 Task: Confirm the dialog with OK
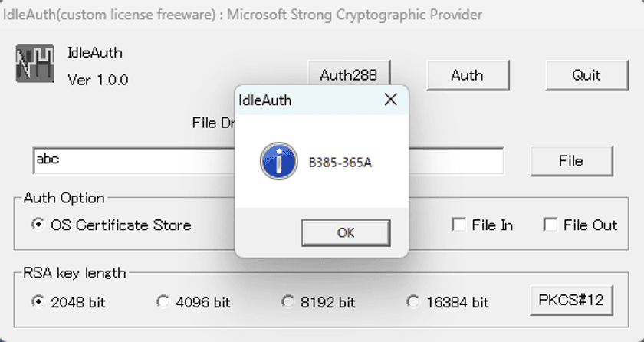tap(346, 233)
